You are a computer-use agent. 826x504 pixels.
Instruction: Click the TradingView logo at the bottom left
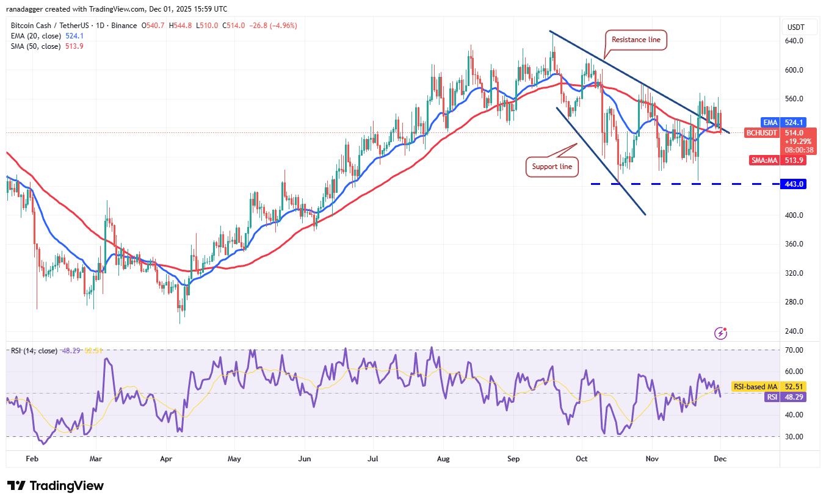click(56, 486)
